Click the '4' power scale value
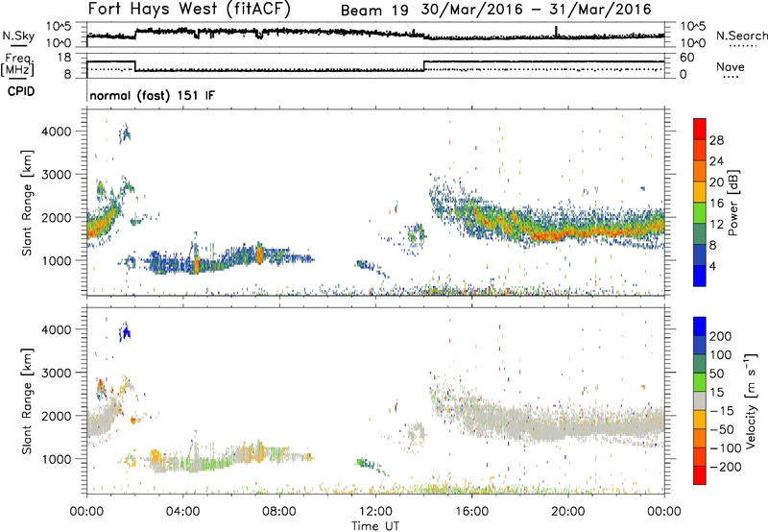768x532 pixels. click(x=712, y=266)
